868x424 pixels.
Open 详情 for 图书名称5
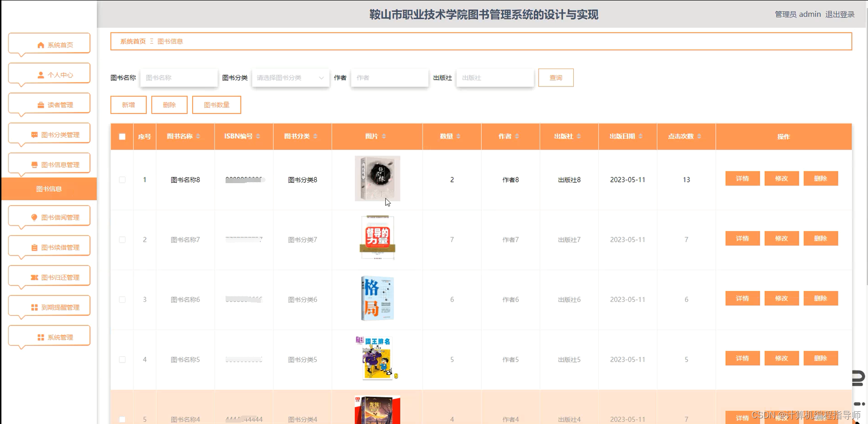[743, 358]
